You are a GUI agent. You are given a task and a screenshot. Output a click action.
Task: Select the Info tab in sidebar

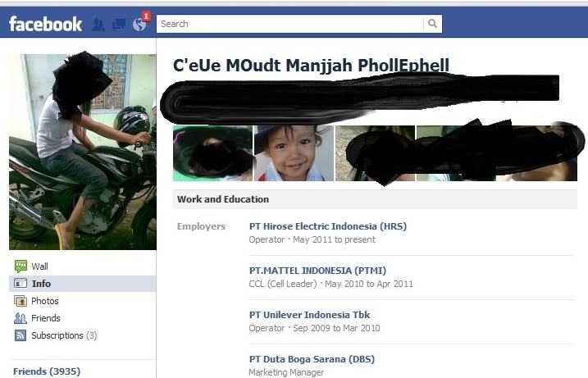[83, 284]
